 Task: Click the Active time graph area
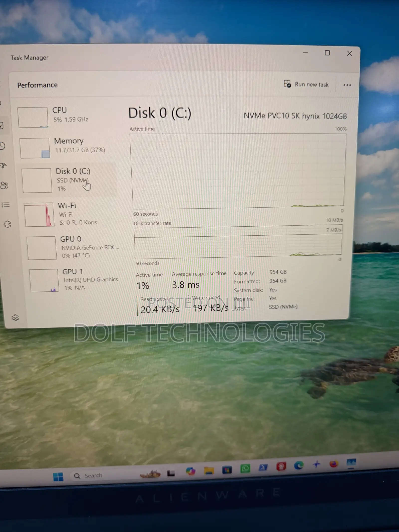pos(238,171)
